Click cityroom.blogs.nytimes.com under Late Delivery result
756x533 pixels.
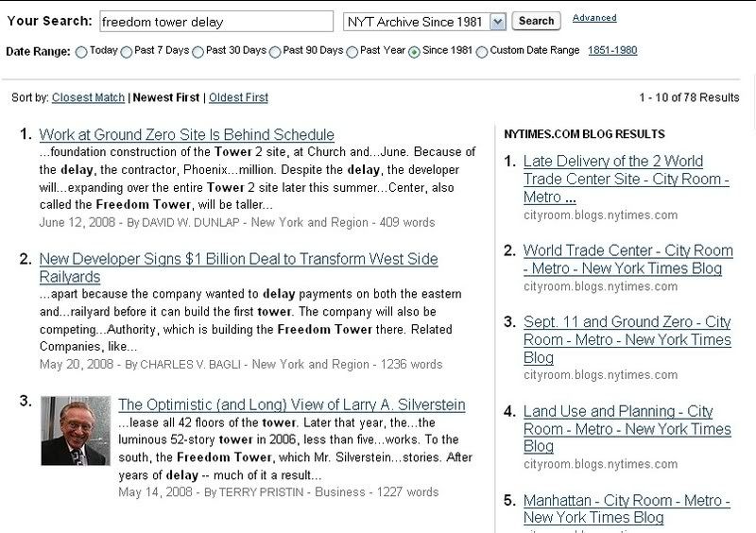600,215
